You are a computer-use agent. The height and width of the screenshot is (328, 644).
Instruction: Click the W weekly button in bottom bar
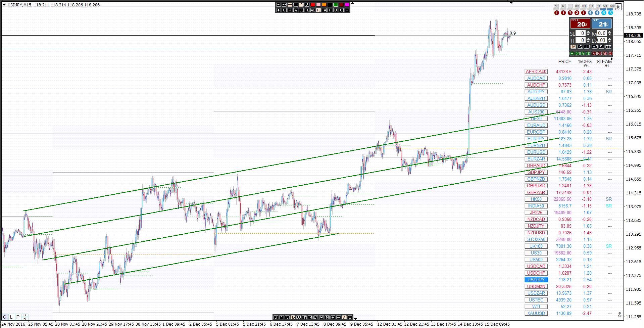pos(321,317)
